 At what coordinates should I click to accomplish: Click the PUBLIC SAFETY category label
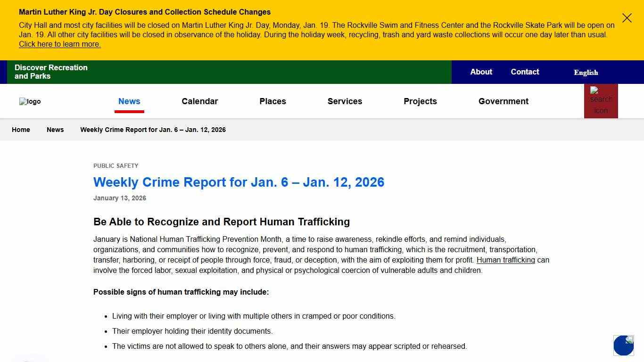[116, 165]
